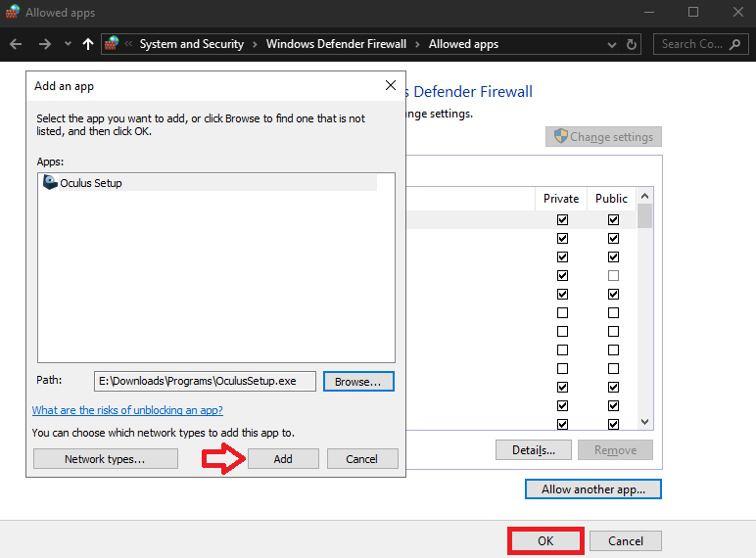756x558 pixels.
Task: Focus the Search Control Panel box
Action: pos(700,44)
